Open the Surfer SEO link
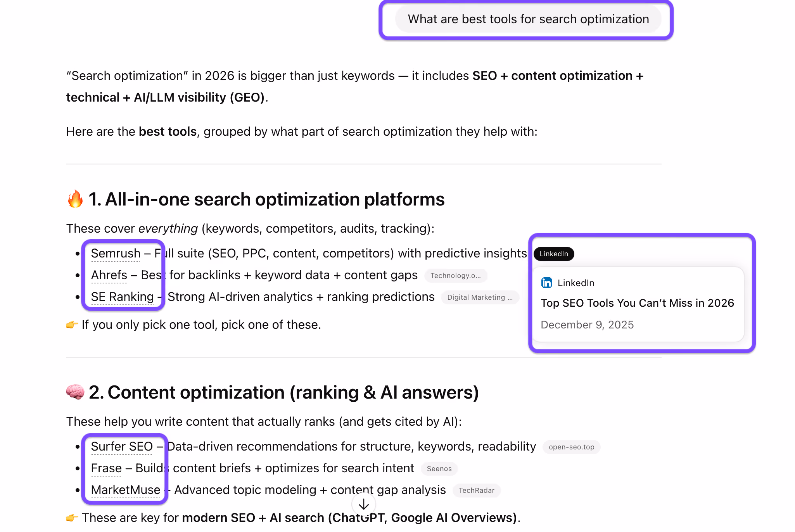795x532 pixels. coord(122,446)
